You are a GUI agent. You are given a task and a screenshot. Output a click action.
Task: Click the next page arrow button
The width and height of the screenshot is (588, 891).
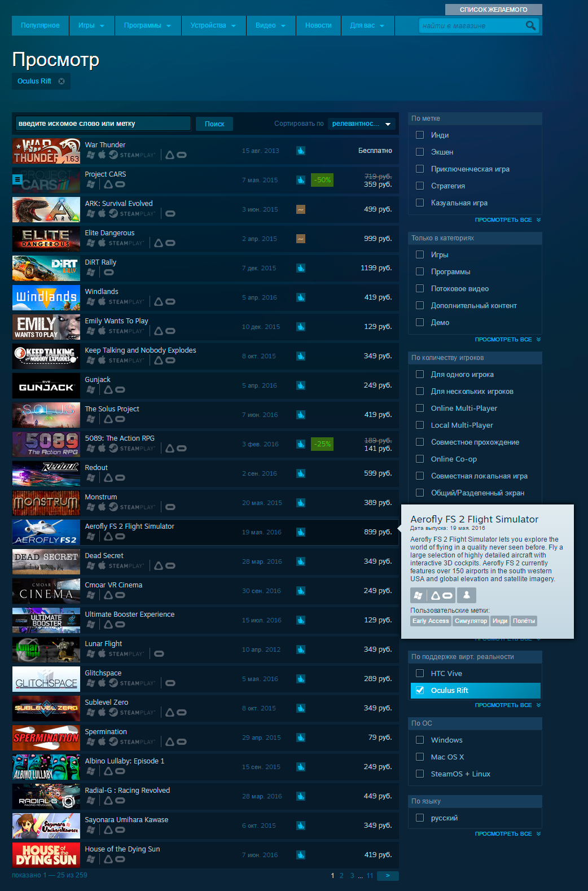tap(388, 876)
